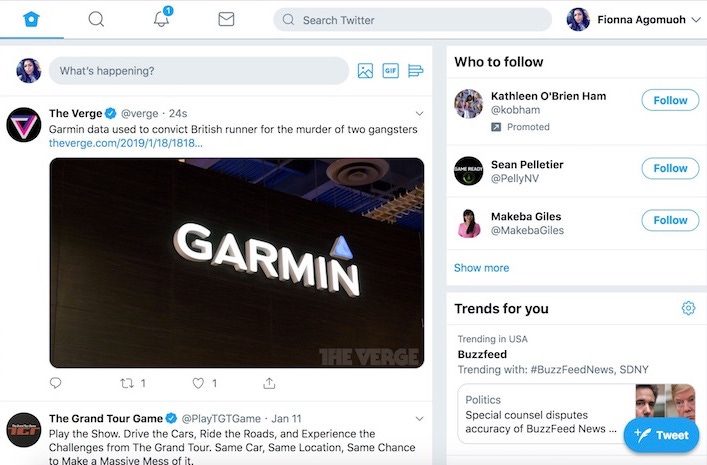The width and height of the screenshot is (707, 465).
Task: Open The Grand Tour Game avatar
Action: click(24, 430)
